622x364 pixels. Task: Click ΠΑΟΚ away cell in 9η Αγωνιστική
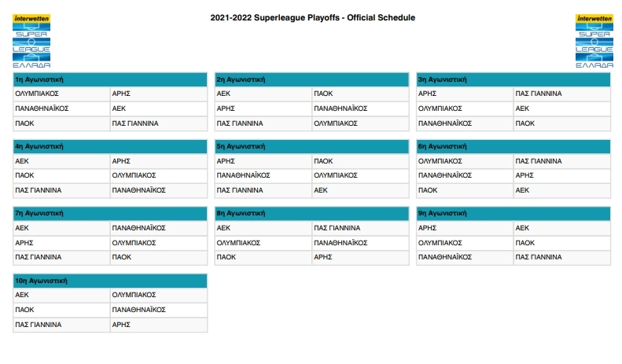(x=524, y=243)
